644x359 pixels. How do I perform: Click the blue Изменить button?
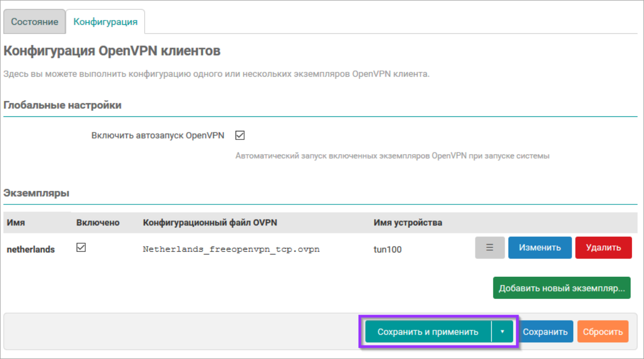coord(539,248)
